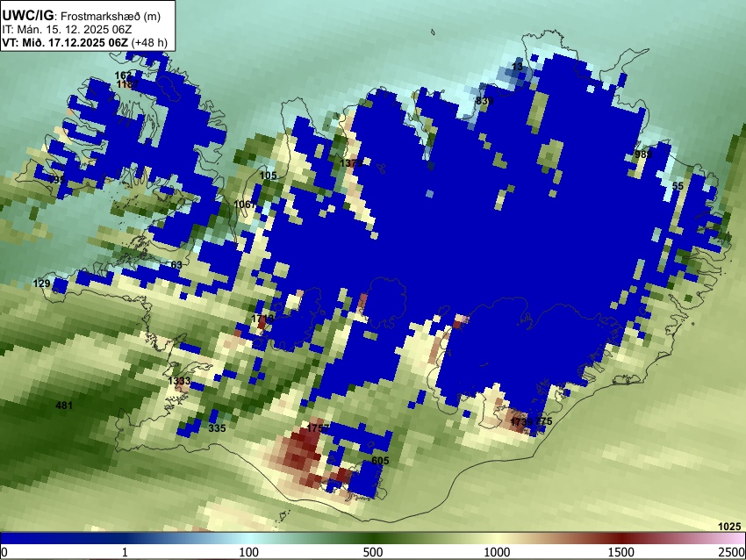Click the value 1025 above the colorbar
Image resolution: width=746 pixels, height=560 pixels.
pyautogui.click(x=729, y=527)
